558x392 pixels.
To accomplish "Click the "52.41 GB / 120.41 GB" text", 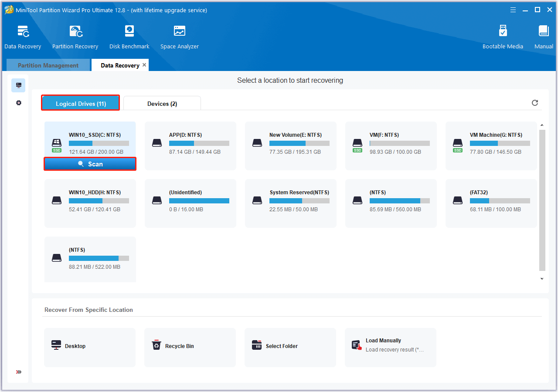I will [95, 210].
